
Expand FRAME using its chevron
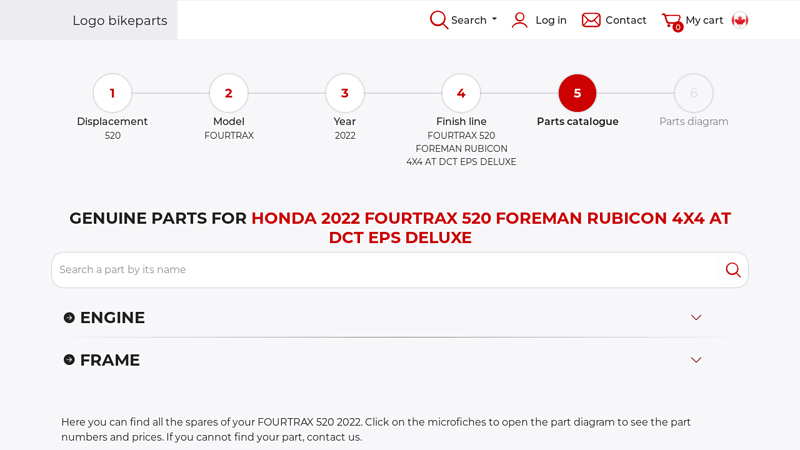(x=696, y=360)
